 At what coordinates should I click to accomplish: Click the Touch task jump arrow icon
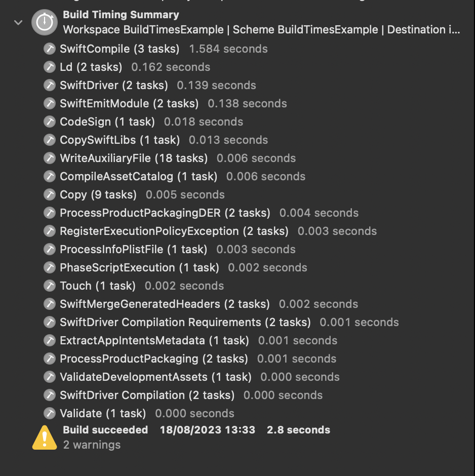[49, 286]
